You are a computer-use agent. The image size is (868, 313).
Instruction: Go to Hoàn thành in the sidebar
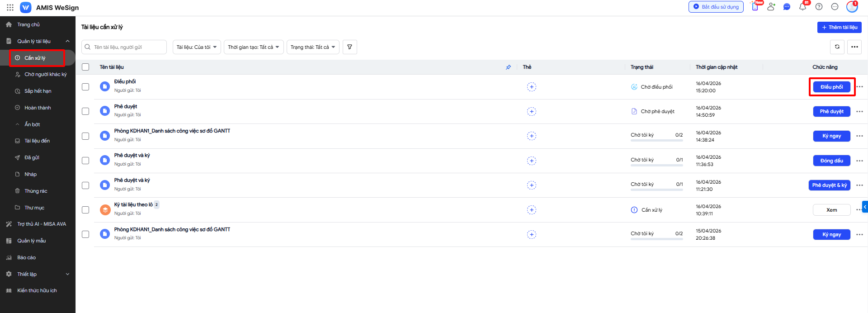tap(38, 108)
